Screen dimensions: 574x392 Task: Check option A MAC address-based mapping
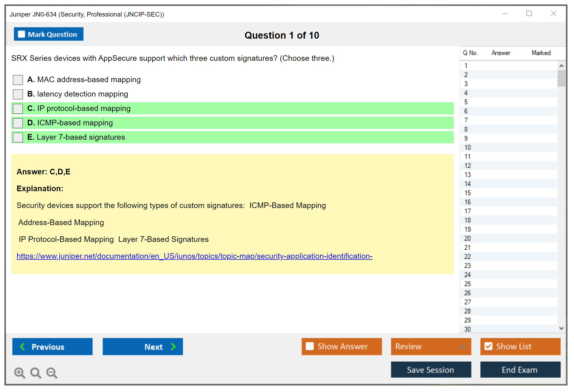(18, 80)
